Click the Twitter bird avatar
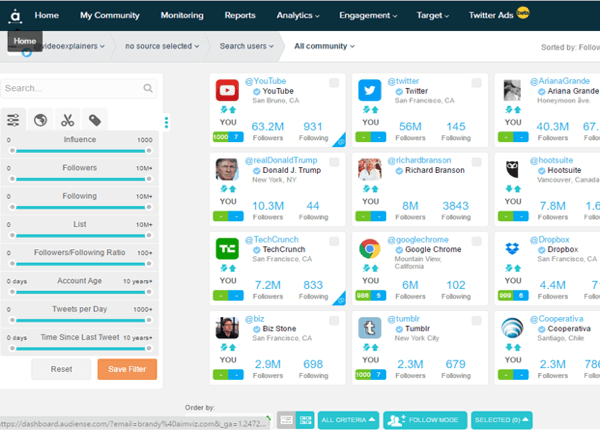Screen dimensions: 600x430 pyautogui.click(x=370, y=90)
